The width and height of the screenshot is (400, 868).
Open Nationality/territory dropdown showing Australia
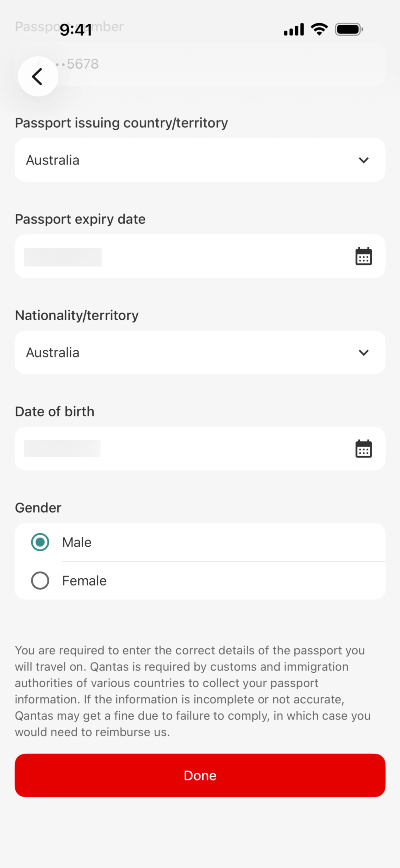189,352
